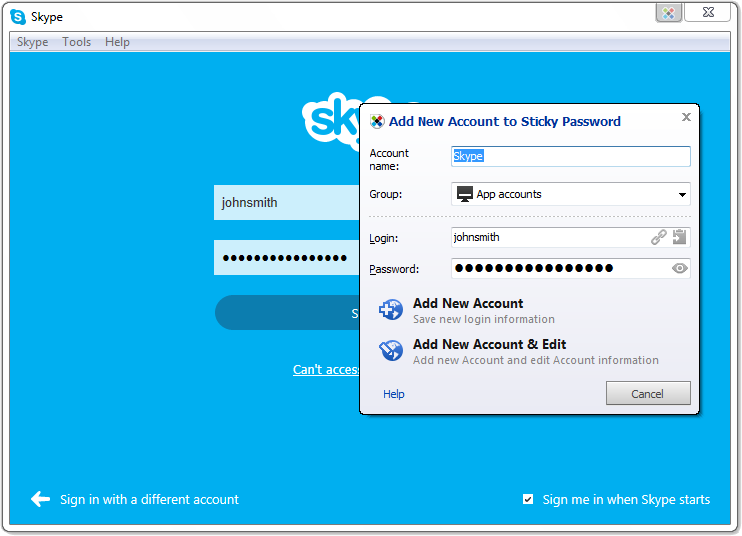Click the paste clipboard icon in Login field
Image resolution: width=742 pixels, height=536 pixels.
[x=680, y=237]
